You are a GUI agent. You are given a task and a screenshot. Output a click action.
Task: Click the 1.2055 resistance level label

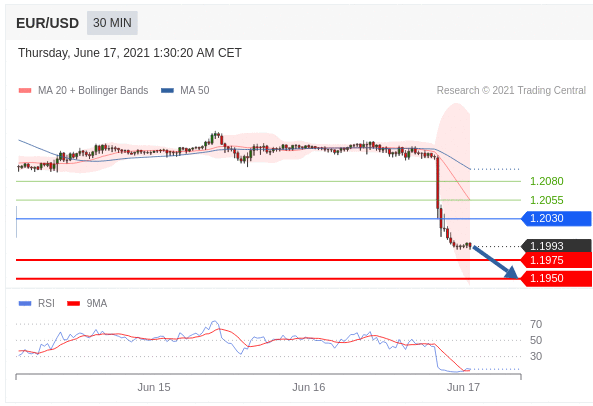(546, 200)
